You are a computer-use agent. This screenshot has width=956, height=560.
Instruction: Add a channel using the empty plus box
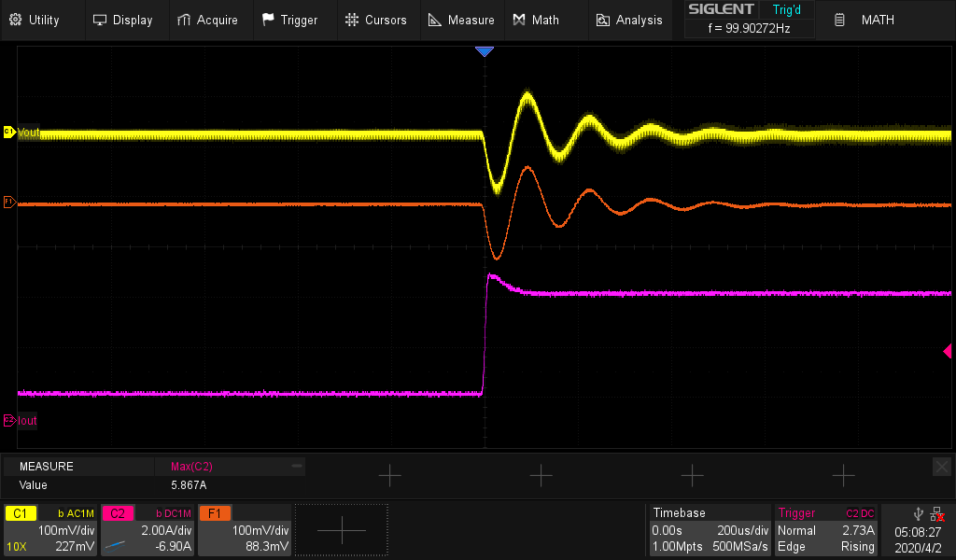click(341, 530)
